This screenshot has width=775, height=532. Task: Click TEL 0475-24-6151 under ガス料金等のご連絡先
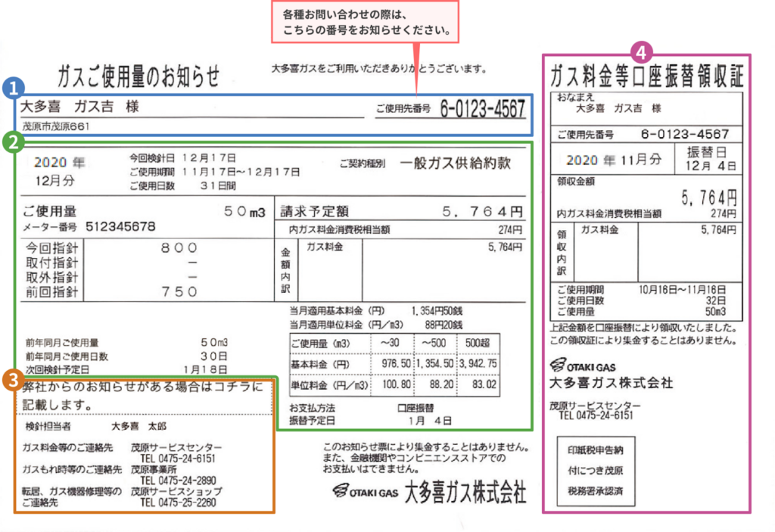click(x=178, y=459)
